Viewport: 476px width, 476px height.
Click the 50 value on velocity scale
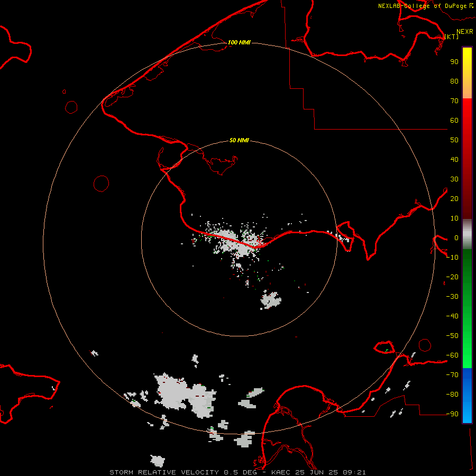454,140
